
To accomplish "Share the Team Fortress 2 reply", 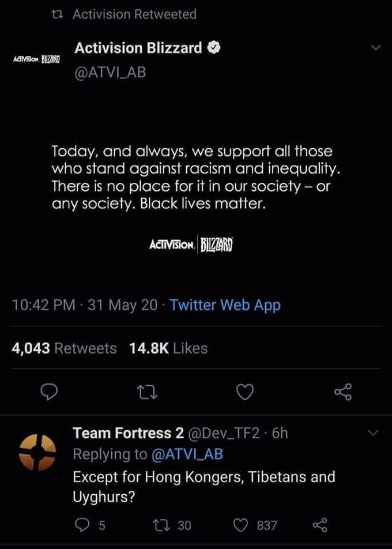I will tap(319, 525).
